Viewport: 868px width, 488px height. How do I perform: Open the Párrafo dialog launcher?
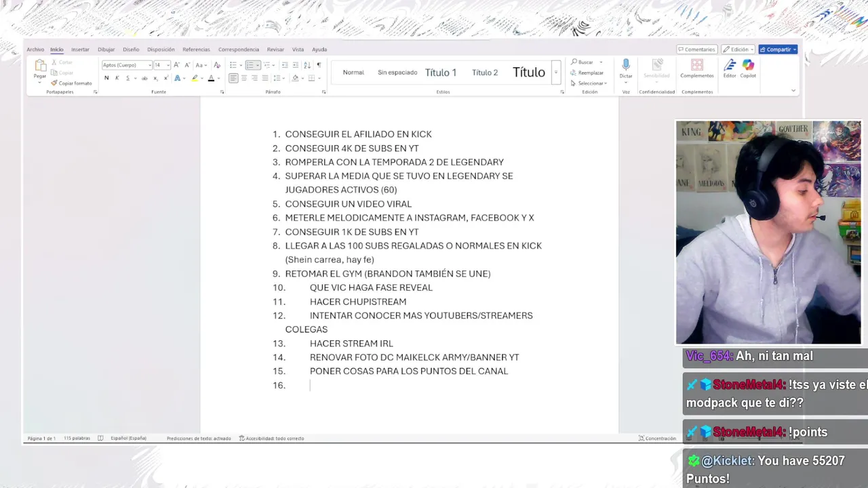[323, 91]
